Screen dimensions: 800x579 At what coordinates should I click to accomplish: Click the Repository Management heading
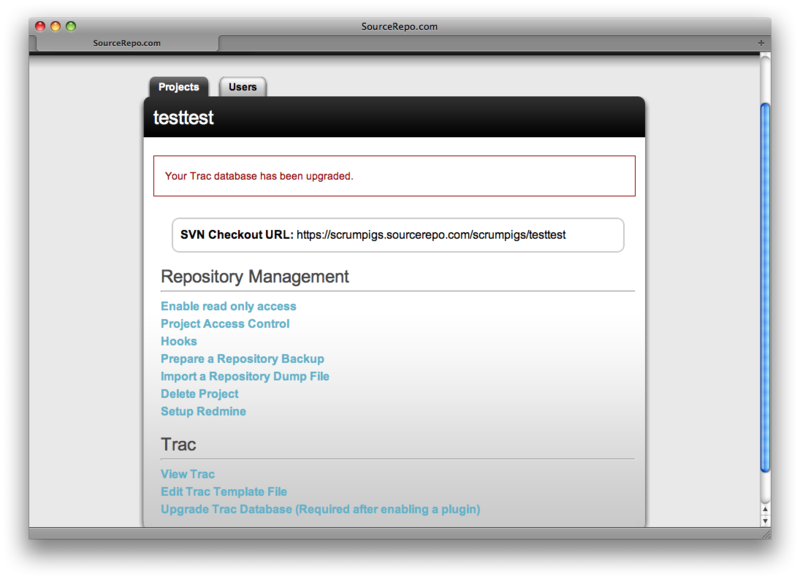pos(255,276)
